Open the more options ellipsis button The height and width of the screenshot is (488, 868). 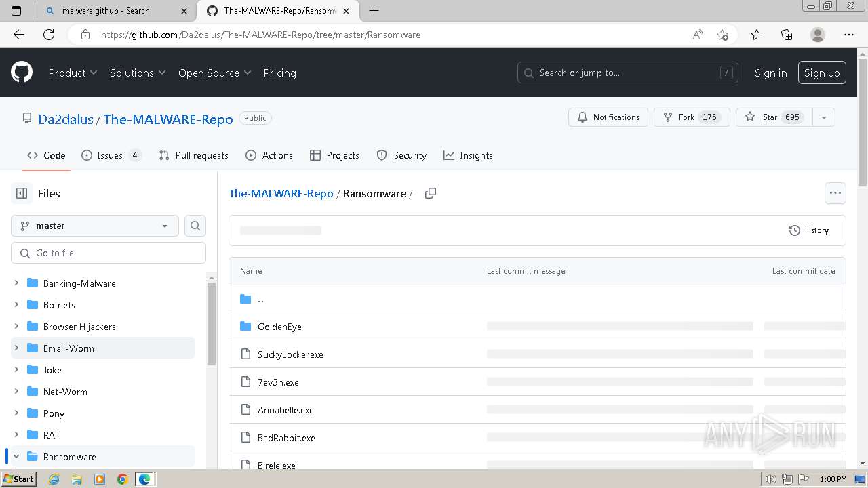pyautogui.click(x=835, y=193)
